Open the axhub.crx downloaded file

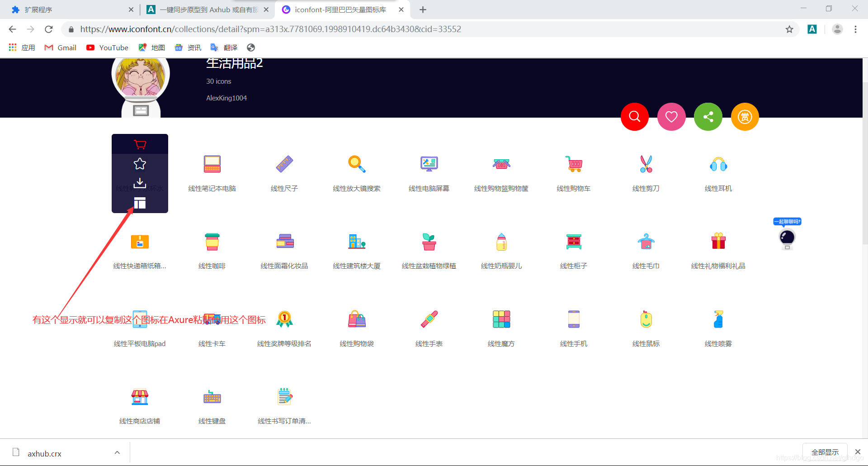point(44,453)
